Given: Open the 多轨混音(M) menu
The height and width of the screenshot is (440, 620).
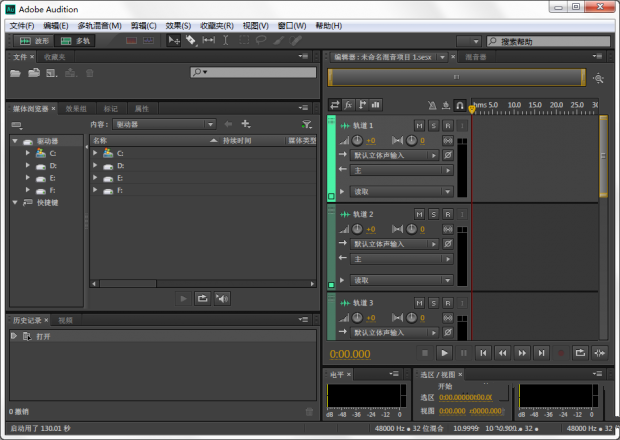Looking at the screenshot, I should click(x=99, y=26).
